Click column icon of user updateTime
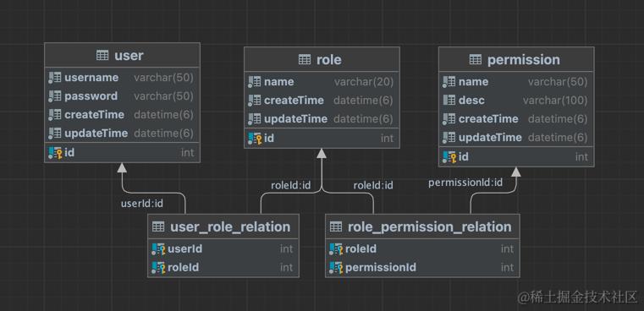644x311 pixels. pos(55,133)
